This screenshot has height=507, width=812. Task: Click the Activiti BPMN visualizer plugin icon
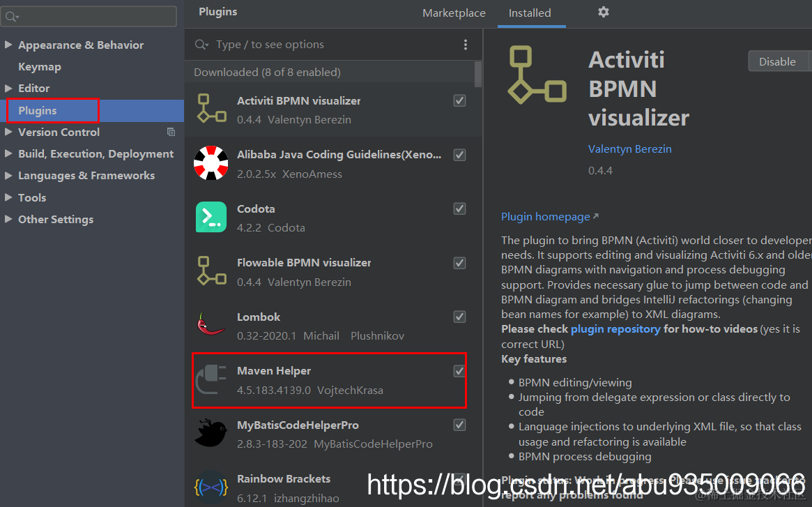[x=211, y=109]
